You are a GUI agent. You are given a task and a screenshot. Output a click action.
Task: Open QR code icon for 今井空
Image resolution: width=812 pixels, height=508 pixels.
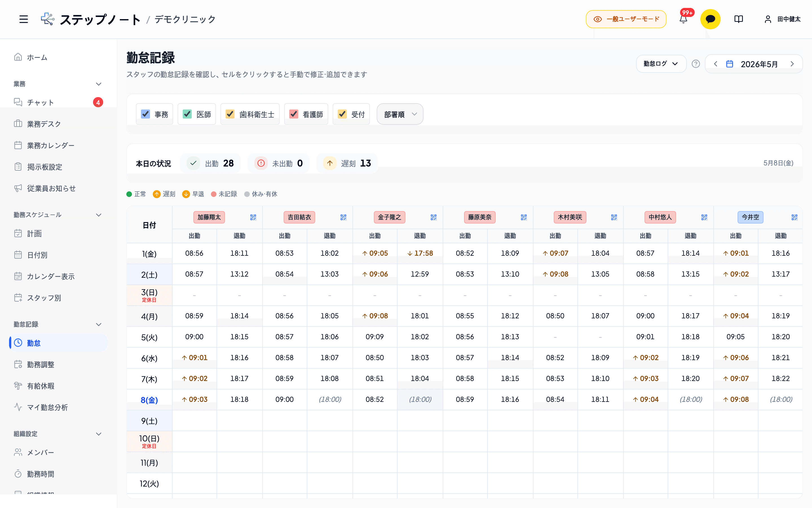click(795, 217)
